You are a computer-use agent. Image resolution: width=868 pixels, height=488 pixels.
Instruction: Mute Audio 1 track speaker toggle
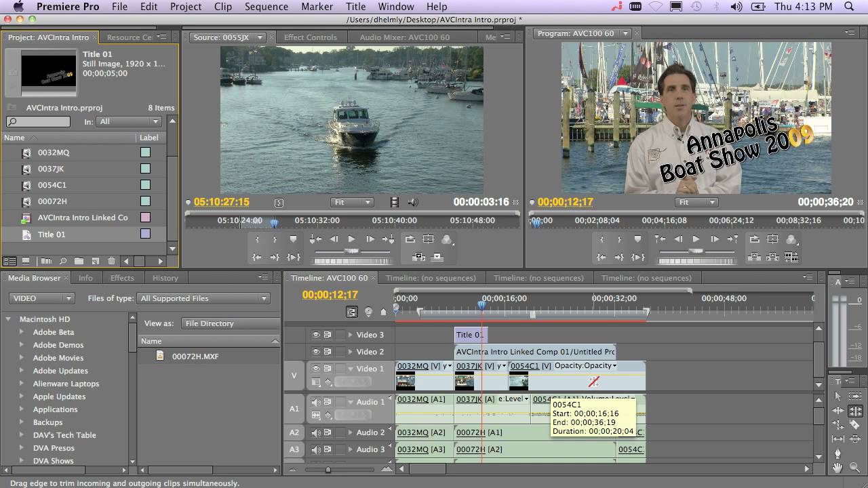[x=316, y=402]
